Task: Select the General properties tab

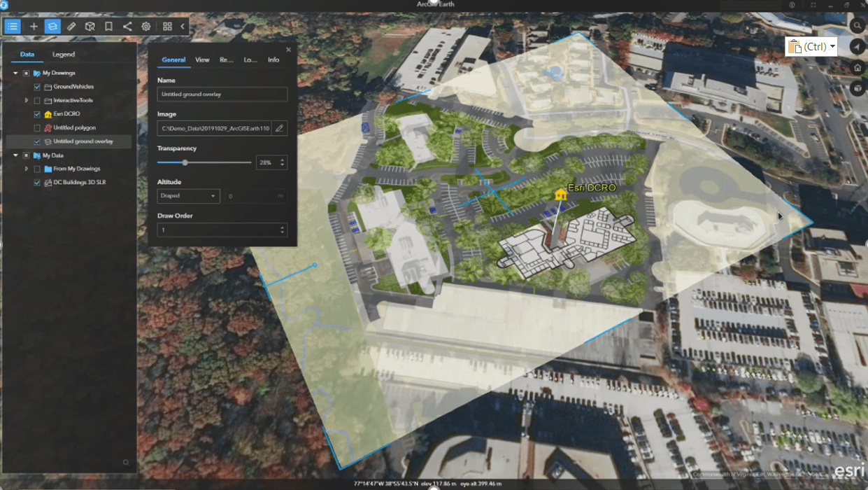Action: point(173,59)
